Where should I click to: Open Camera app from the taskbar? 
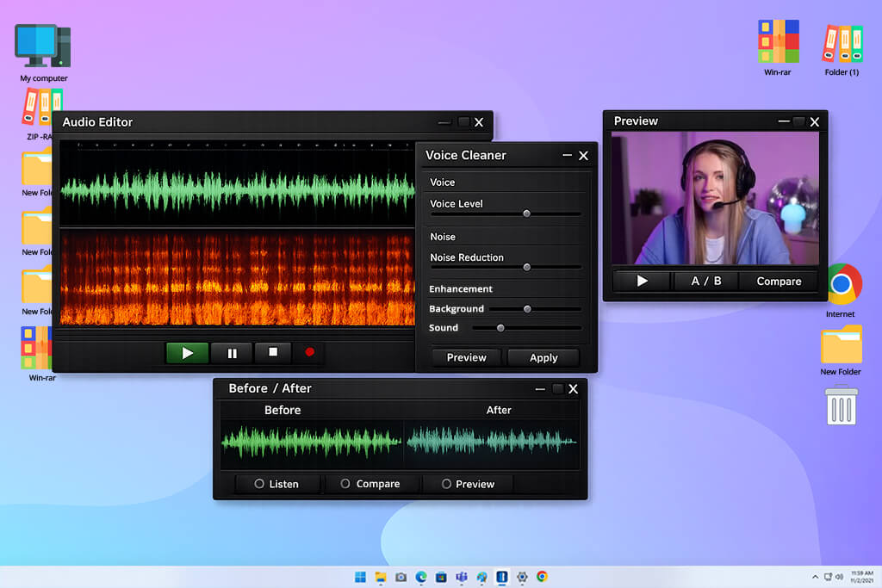coord(401,577)
